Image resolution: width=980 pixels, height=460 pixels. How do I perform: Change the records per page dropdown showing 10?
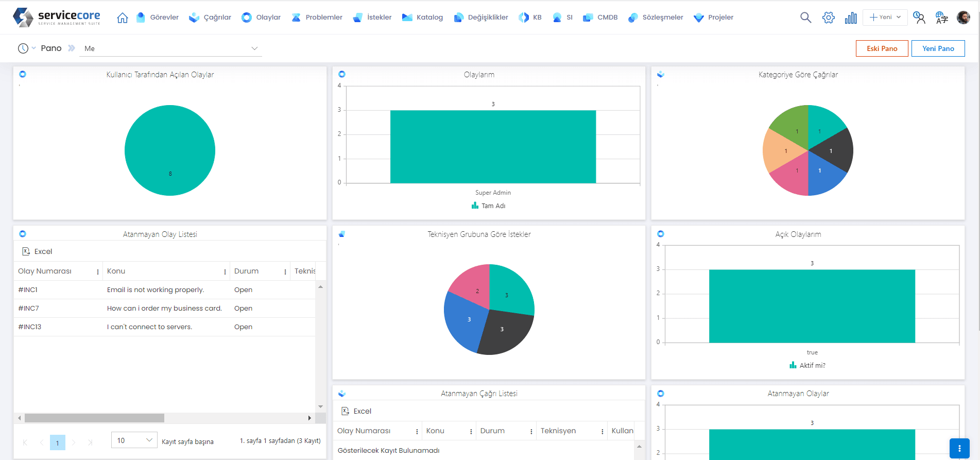134,440
